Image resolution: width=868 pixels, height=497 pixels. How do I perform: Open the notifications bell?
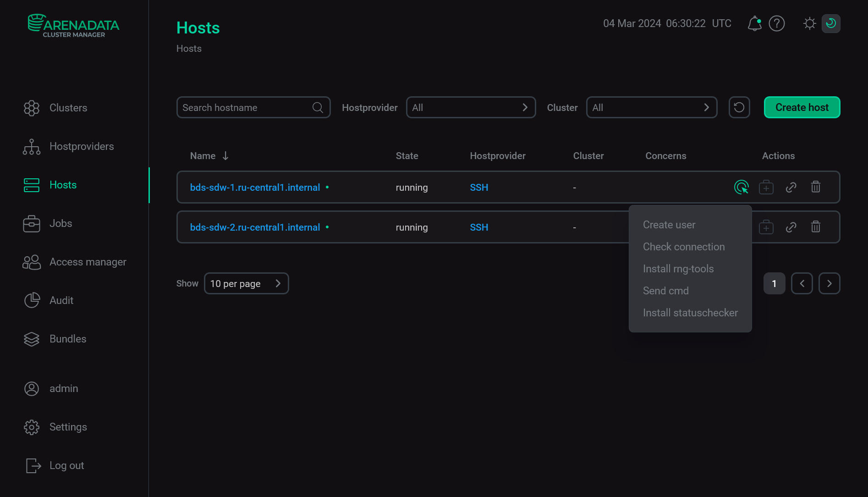click(x=754, y=23)
